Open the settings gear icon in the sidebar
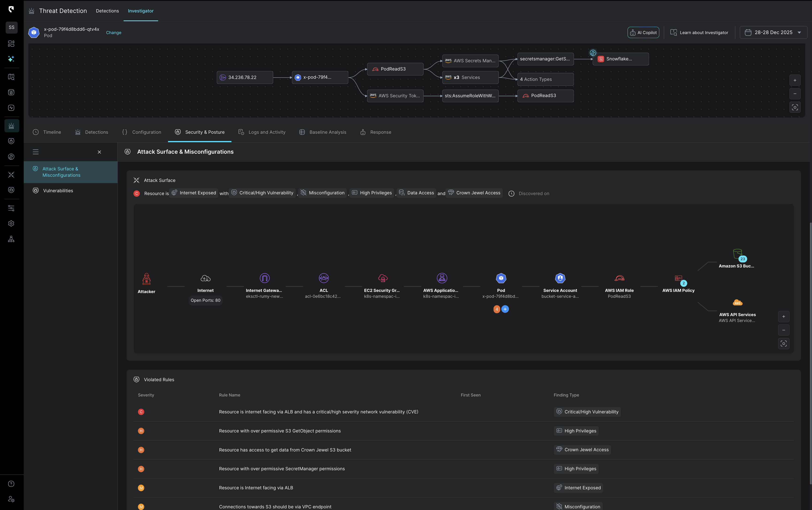This screenshot has width=812, height=510. point(11,223)
